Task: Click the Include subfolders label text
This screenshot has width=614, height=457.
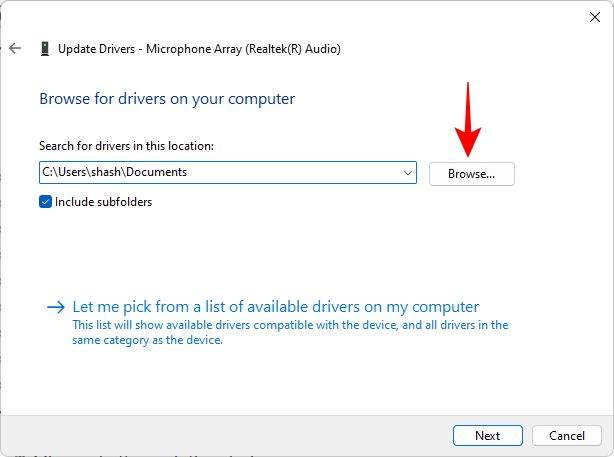Action: [103, 202]
